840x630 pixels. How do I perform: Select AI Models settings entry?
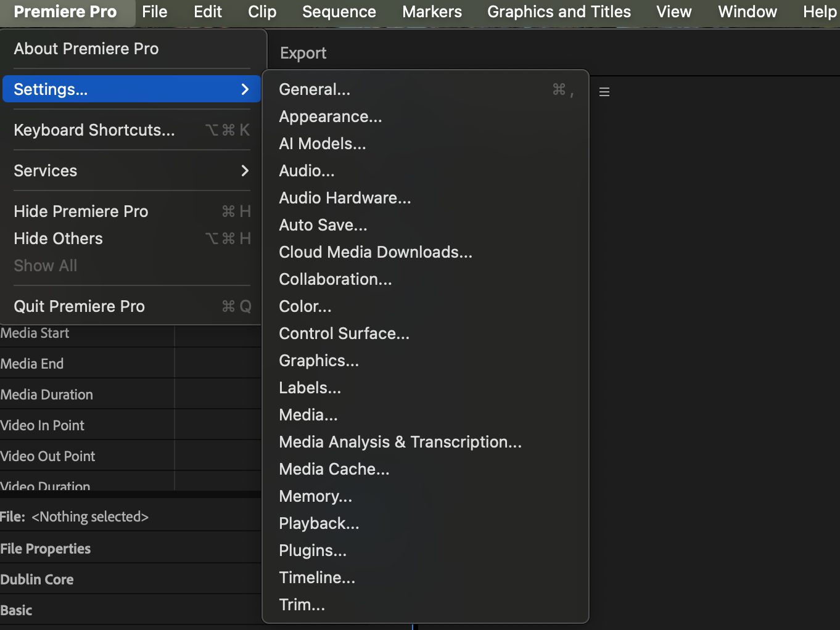(323, 144)
